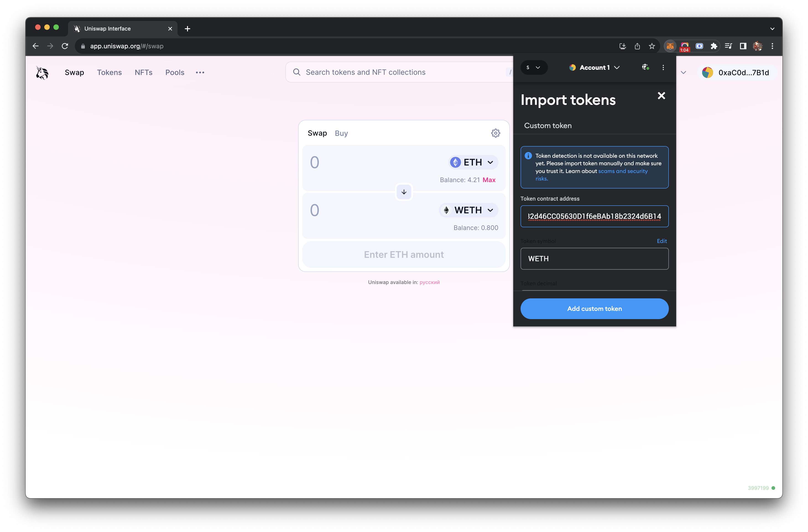Click the Balance: 4.21 text
Viewport: 808px width, 532px height.
[x=460, y=180]
